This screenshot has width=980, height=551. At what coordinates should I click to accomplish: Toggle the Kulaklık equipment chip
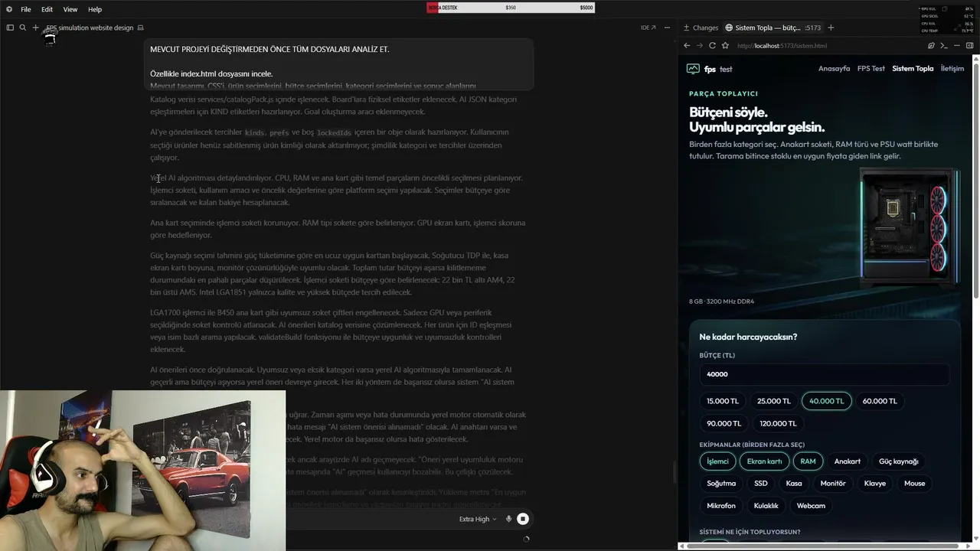point(766,506)
